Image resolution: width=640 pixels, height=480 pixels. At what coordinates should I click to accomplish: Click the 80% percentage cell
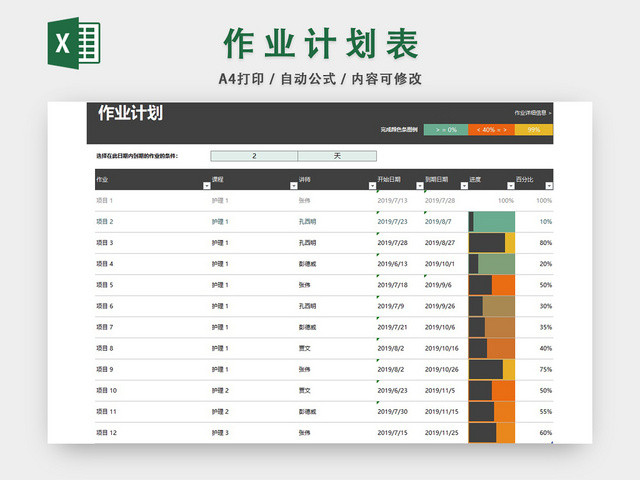(546, 243)
